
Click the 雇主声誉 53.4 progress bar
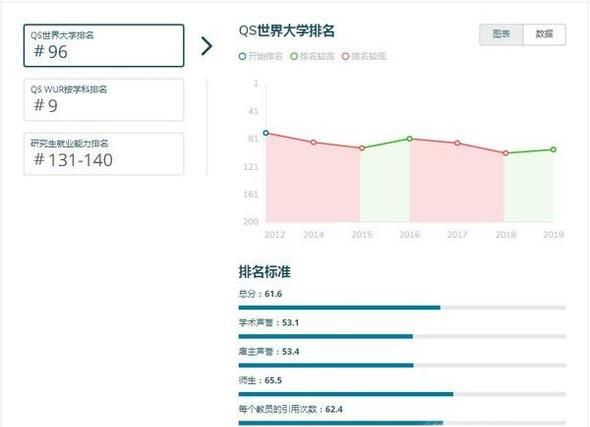[x=402, y=365]
